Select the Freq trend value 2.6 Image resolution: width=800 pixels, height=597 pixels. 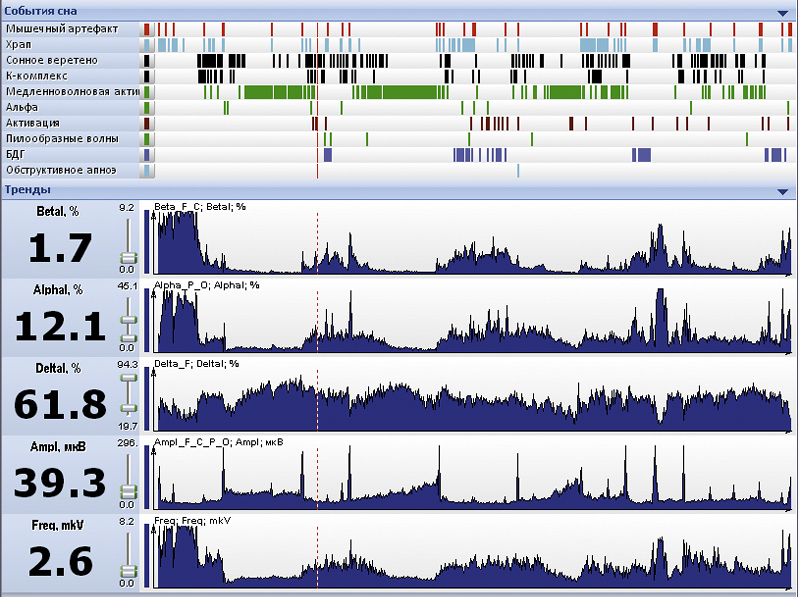pyautogui.click(x=61, y=561)
